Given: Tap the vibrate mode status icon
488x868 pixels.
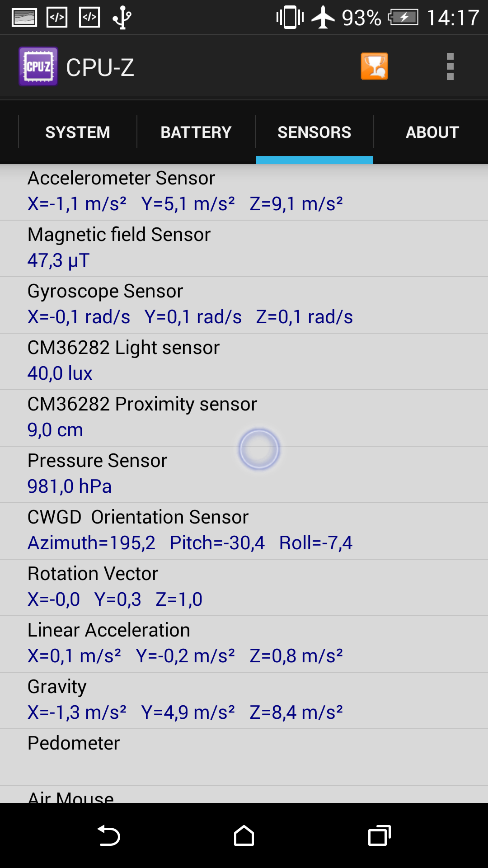Looking at the screenshot, I should 290,18.
